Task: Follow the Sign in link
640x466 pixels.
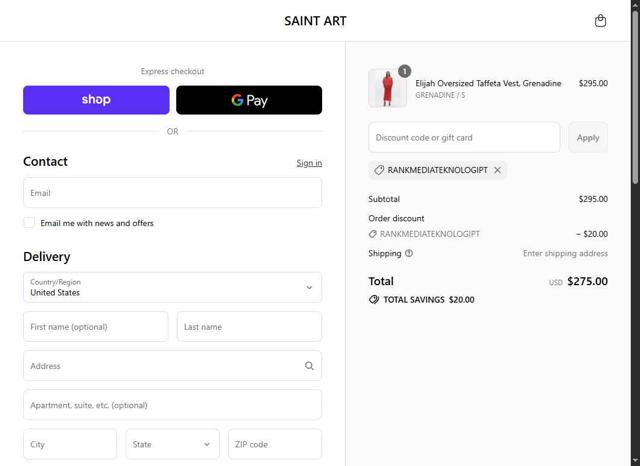Action: [x=309, y=163]
